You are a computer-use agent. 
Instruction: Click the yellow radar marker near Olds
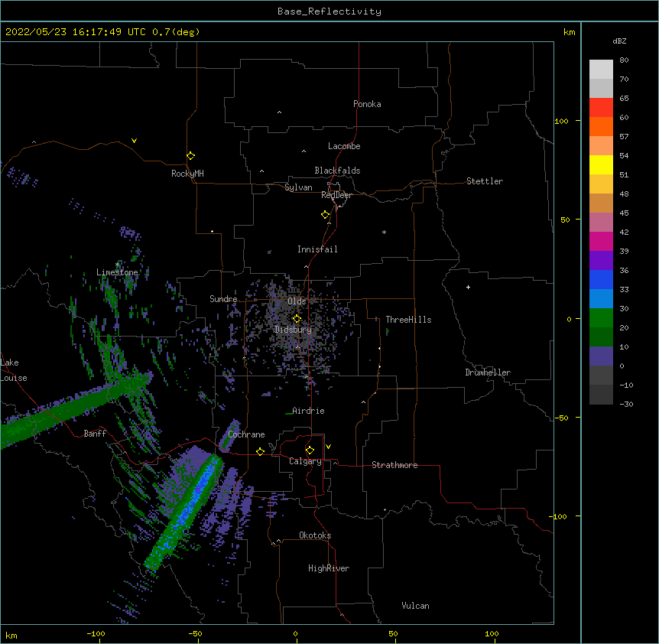297,319
